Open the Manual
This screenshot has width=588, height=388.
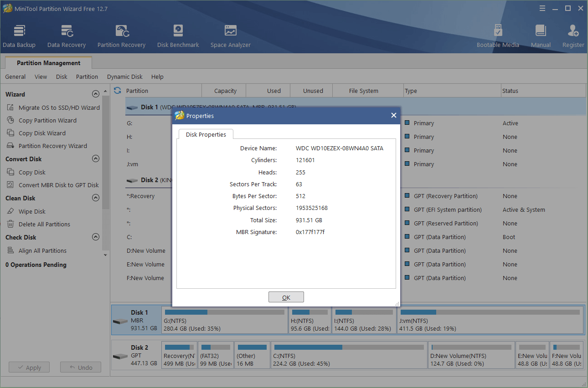click(x=541, y=36)
